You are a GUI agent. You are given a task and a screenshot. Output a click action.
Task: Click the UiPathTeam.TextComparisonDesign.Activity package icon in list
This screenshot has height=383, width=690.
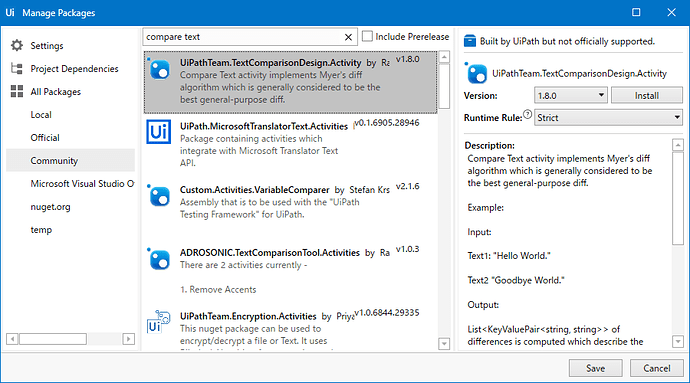pos(159,69)
